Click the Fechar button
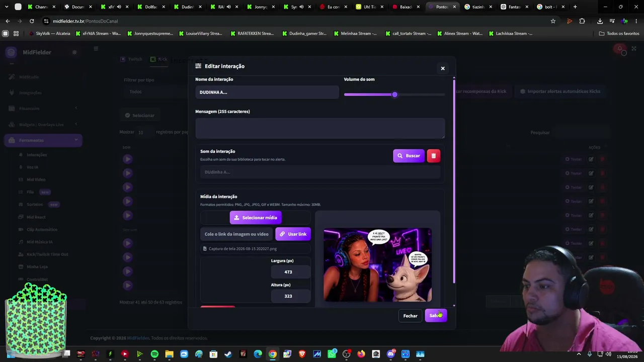The image size is (644, 362). [x=410, y=316]
